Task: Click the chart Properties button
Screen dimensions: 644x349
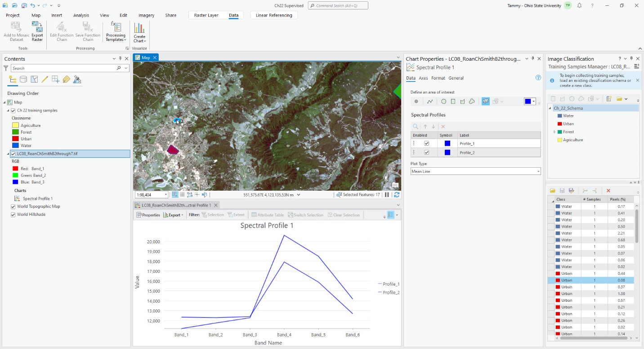Action: tap(148, 215)
